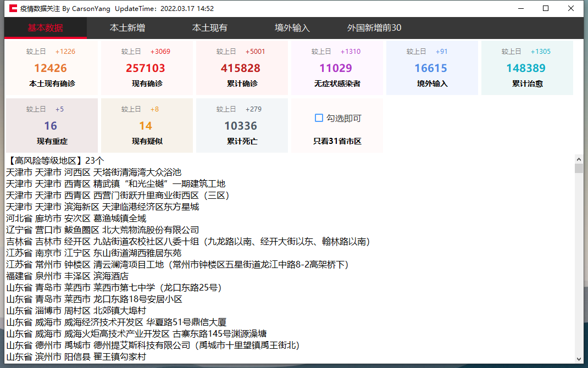588x368 pixels.
Task: Click the scrollbar up arrow of risk list
Action: [x=579, y=159]
